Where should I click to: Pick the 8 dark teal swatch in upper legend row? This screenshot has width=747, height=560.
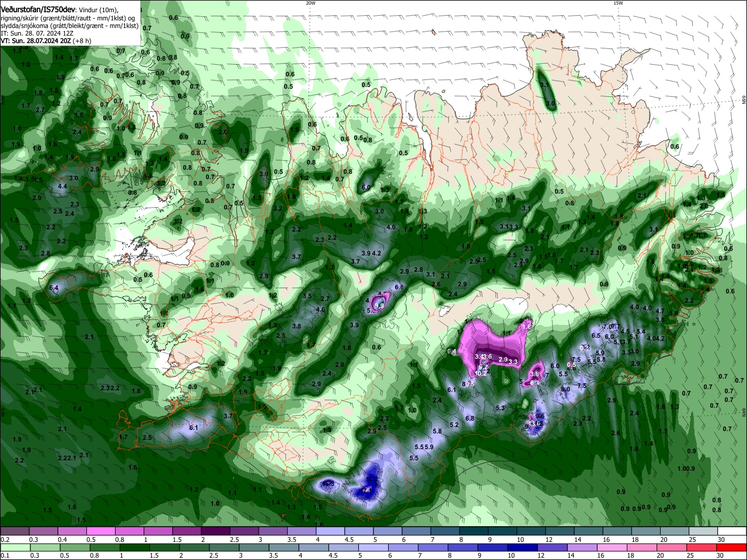473,531
